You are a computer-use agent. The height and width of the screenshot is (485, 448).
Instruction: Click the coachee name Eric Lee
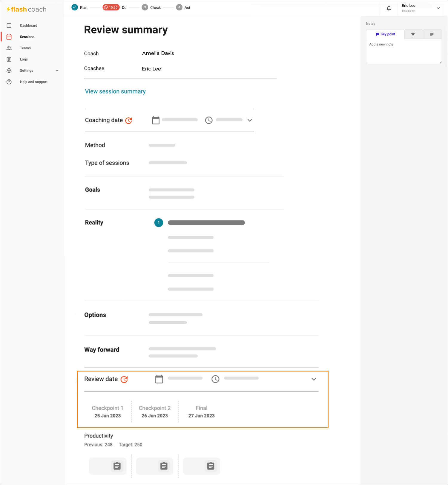coord(151,69)
